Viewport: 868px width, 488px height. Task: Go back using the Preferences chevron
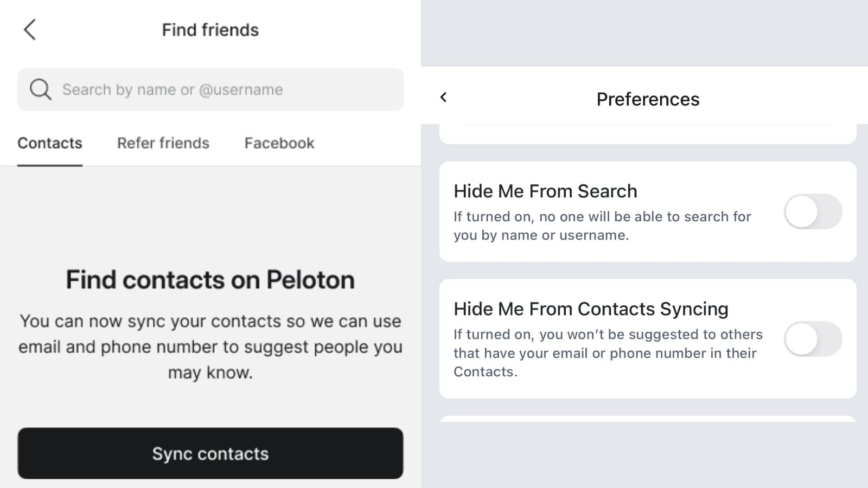[x=444, y=98]
